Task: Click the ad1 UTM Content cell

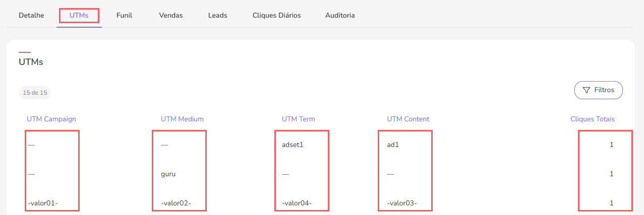Action: pyautogui.click(x=392, y=145)
